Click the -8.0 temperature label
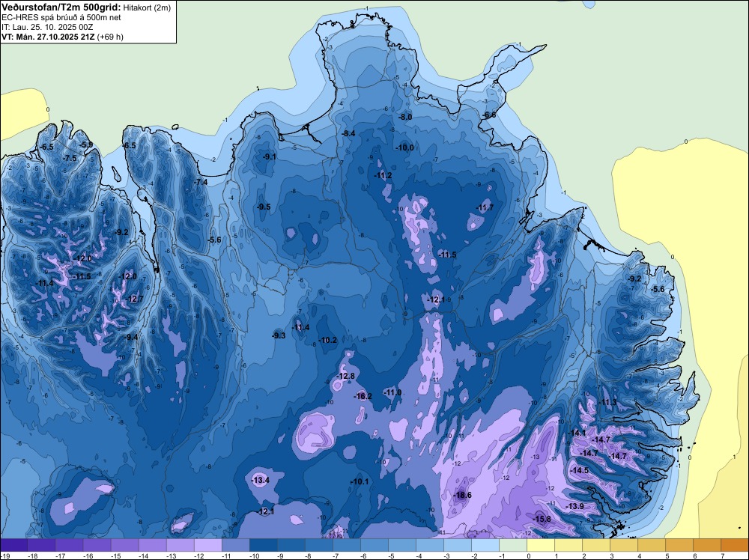 [405, 117]
